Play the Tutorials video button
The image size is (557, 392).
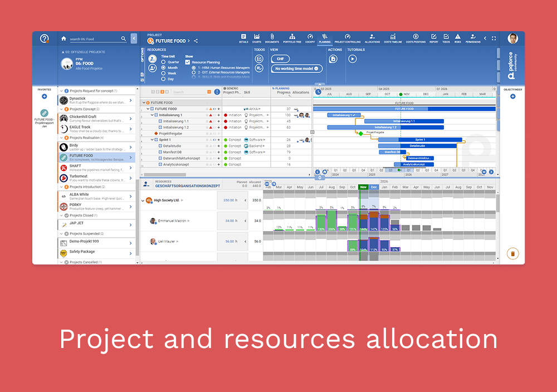pyautogui.click(x=352, y=58)
